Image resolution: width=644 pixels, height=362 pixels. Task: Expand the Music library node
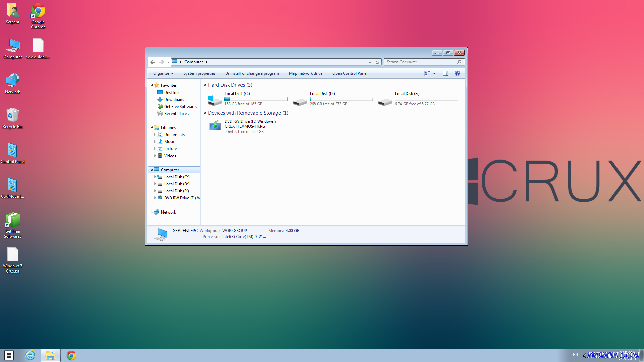click(x=155, y=142)
